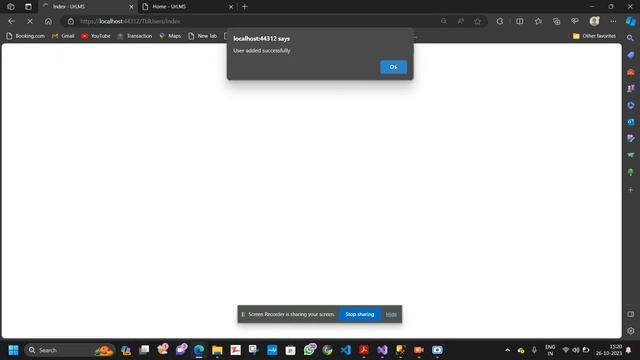Open Browser essentials heart icon
The height and width of the screenshot is (360, 640).
575,21
